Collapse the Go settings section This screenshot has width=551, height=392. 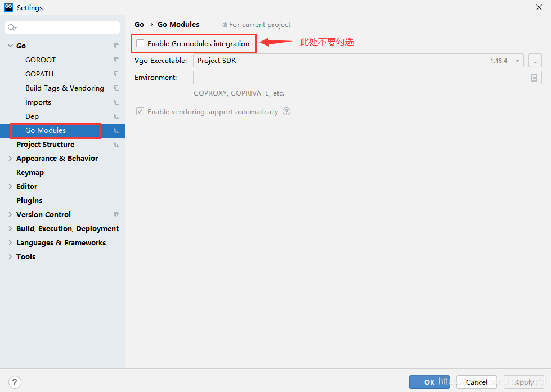pos(10,46)
